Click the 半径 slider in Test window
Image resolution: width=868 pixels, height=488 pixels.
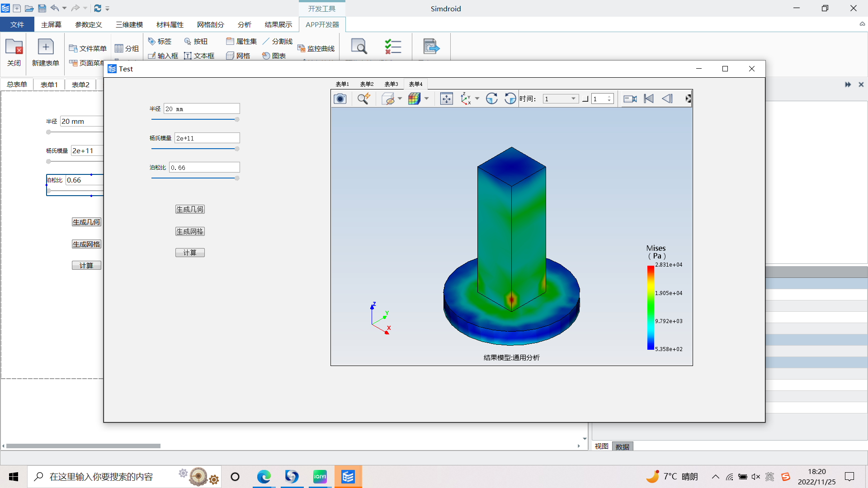coord(195,119)
